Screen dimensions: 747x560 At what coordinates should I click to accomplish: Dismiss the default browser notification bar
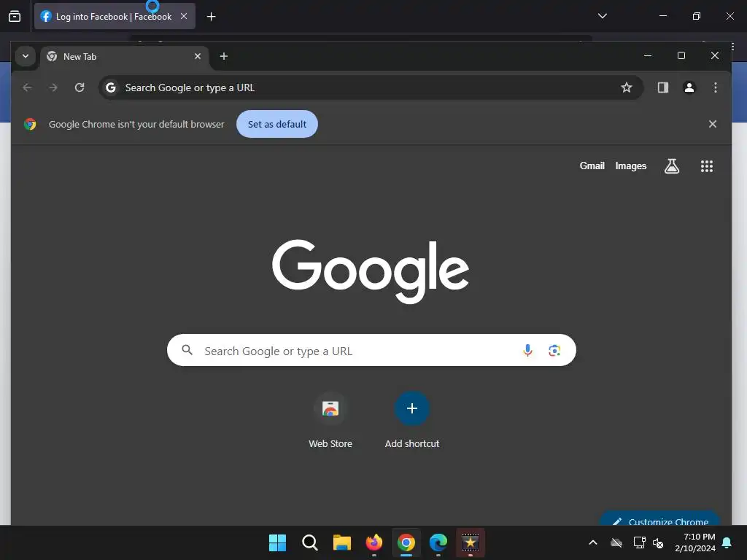pyautogui.click(x=712, y=124)
